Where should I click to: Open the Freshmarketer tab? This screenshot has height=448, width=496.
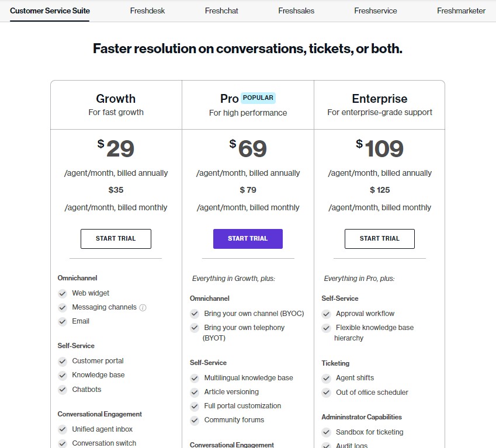tap(461, 11)
